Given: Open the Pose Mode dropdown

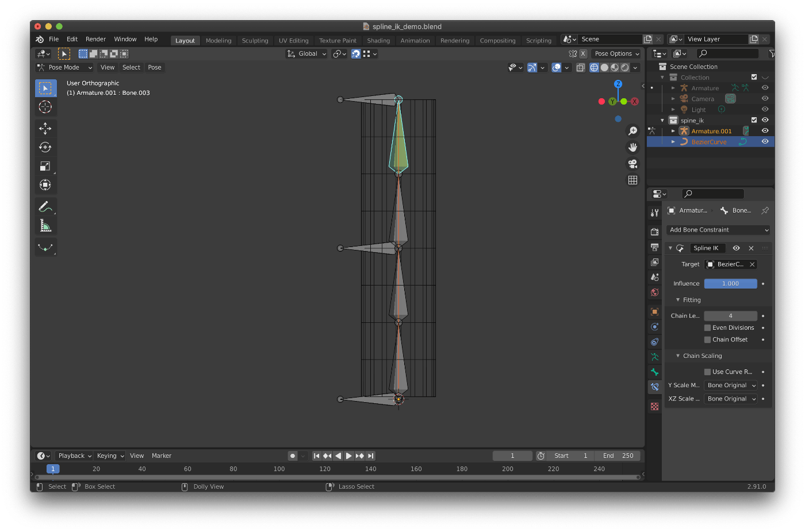Looking at the screenshot, I should [x=64, y=67].
